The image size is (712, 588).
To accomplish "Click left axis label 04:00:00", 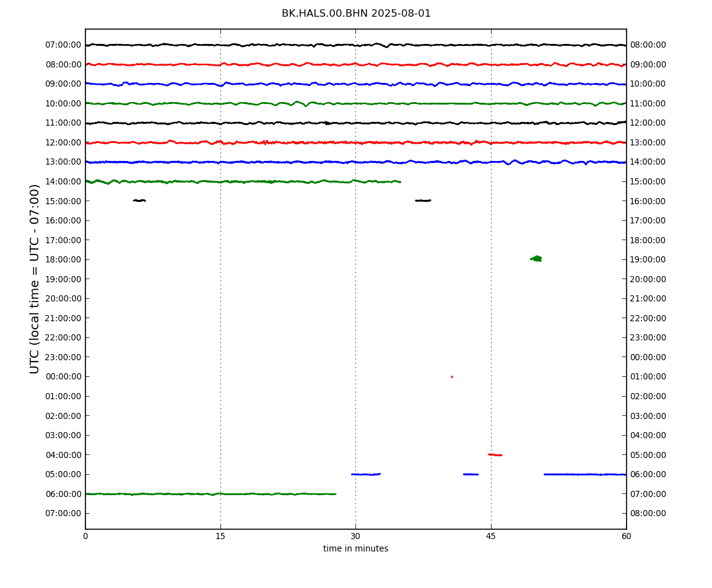I will tap(63, 455).
